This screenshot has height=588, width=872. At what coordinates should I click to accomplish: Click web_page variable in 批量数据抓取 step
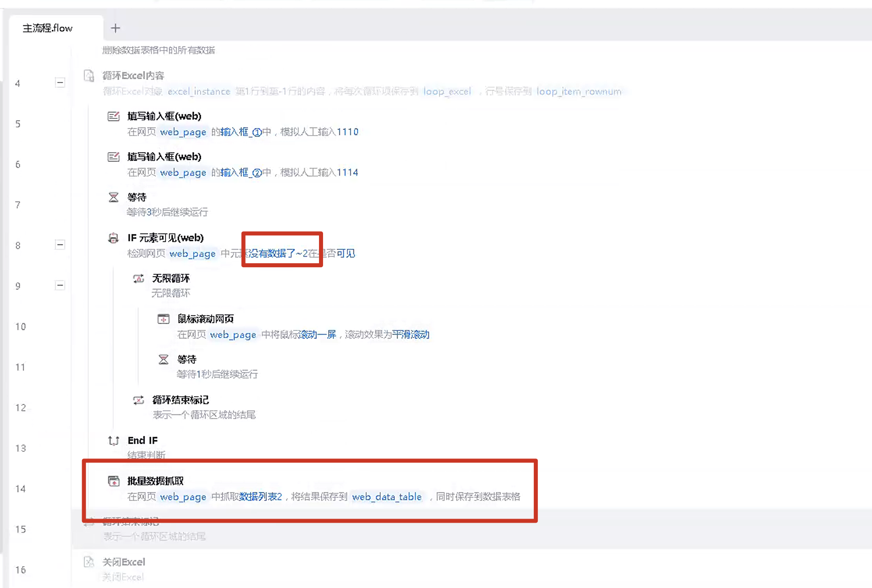183,497
